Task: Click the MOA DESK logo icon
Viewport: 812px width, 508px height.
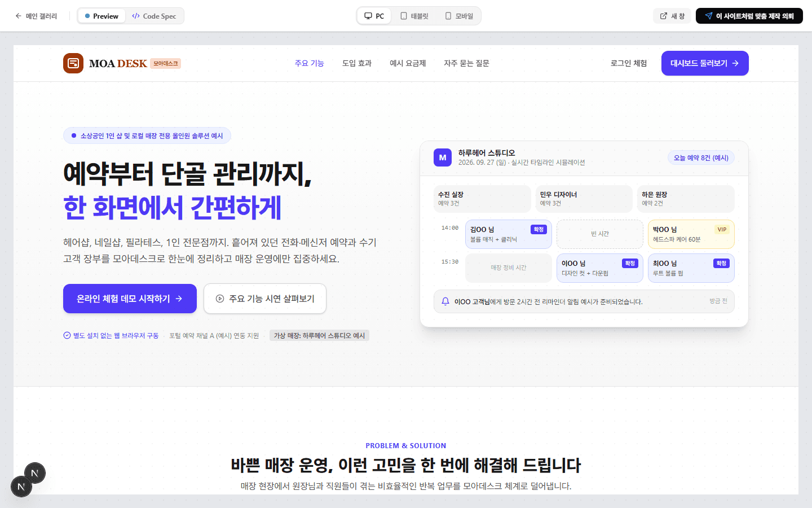Action: point(73,63)
